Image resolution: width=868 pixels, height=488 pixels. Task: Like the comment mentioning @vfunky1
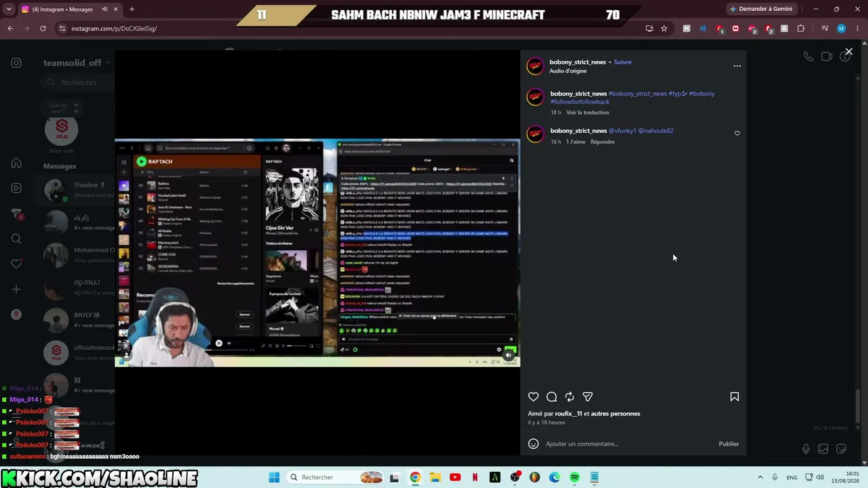(737, 134)
